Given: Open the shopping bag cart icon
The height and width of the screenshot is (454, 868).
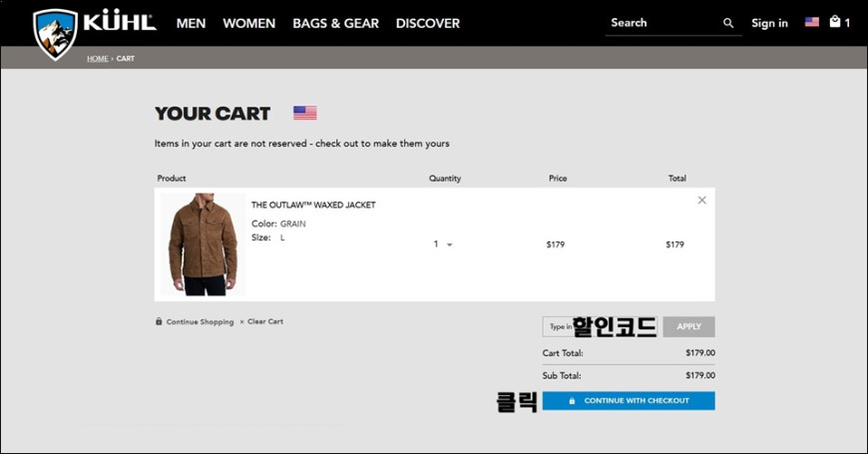Looking at the screenshot, I should tap(835, 22).
